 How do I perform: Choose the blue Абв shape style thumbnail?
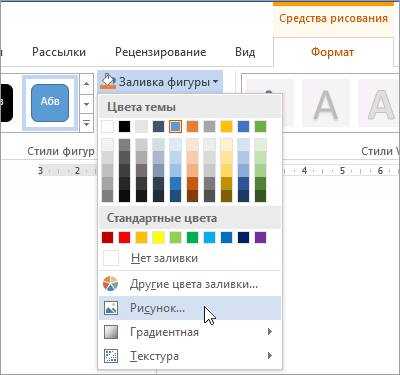click(x=50, y=102)
